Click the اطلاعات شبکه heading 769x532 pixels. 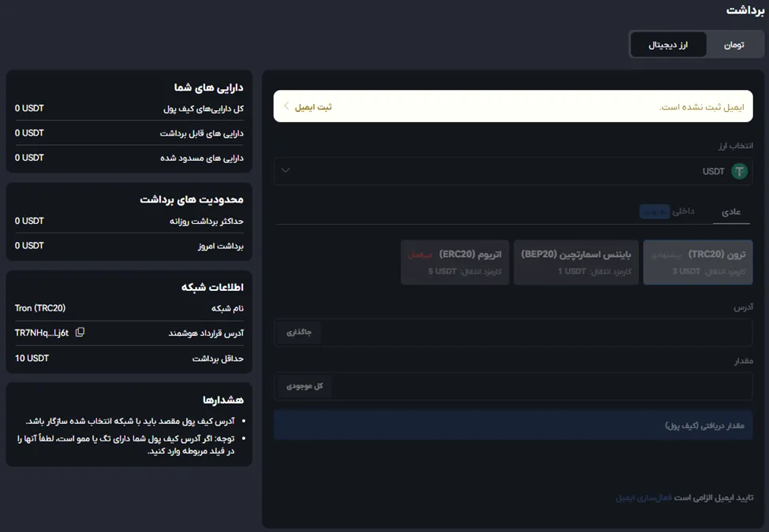point(212,287)
